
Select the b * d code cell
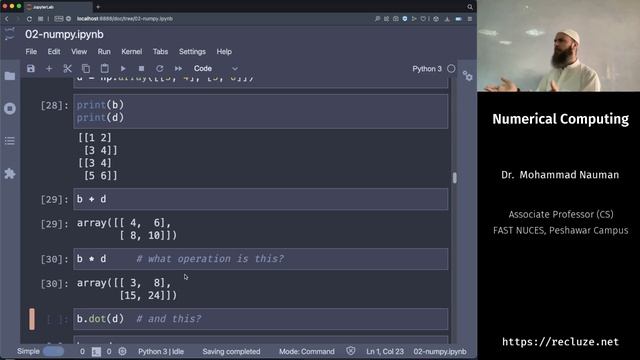pyautogui.click(x=260, y=259)
